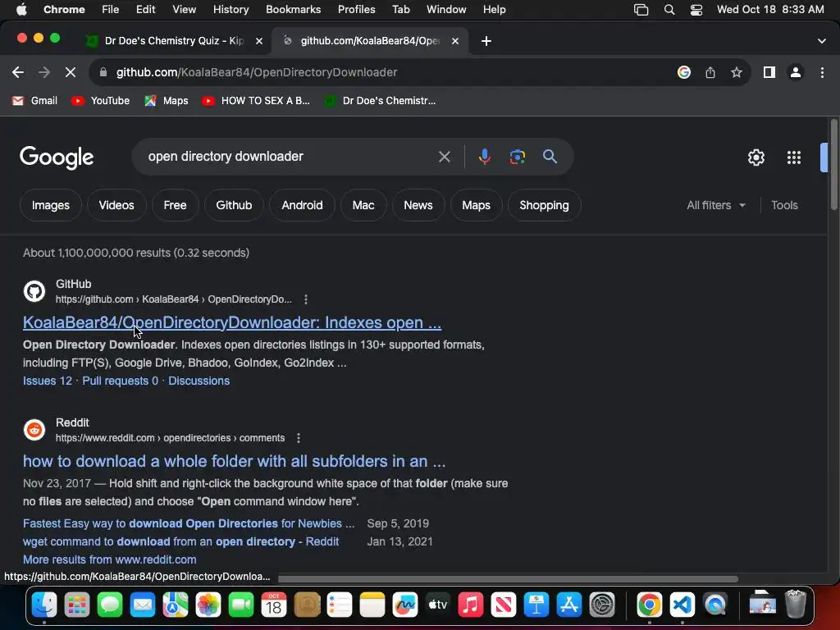Screen dimensions: 840x630
Task: Open Visual Studio Code from the Dock
Action: [x=682, y=605]
